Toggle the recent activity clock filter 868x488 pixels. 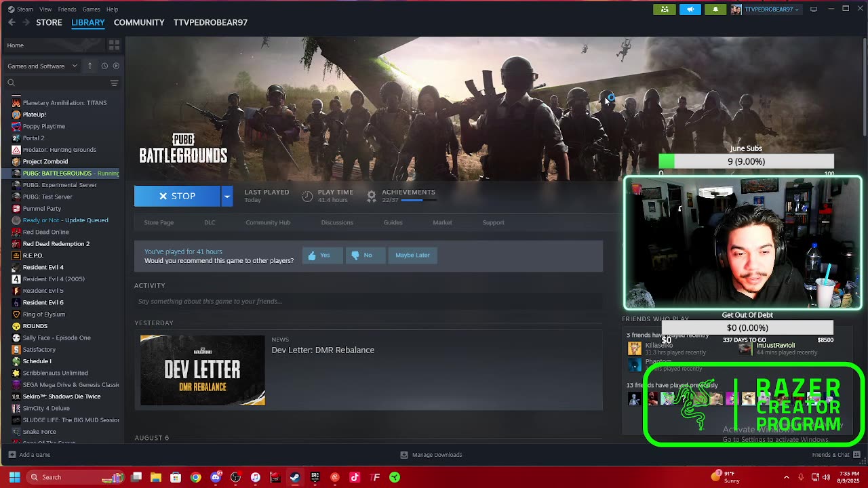tap(104, 66)
